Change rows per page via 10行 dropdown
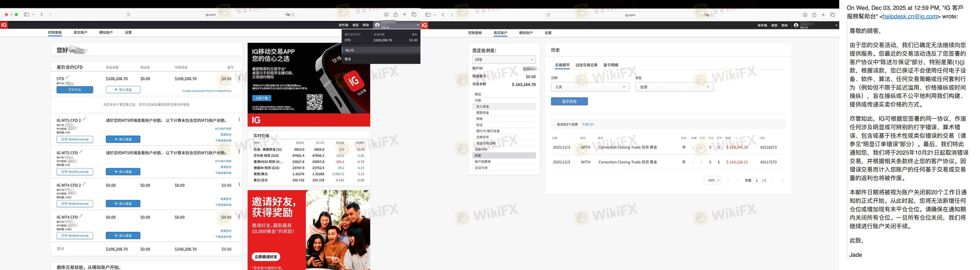 coord(712,180)
